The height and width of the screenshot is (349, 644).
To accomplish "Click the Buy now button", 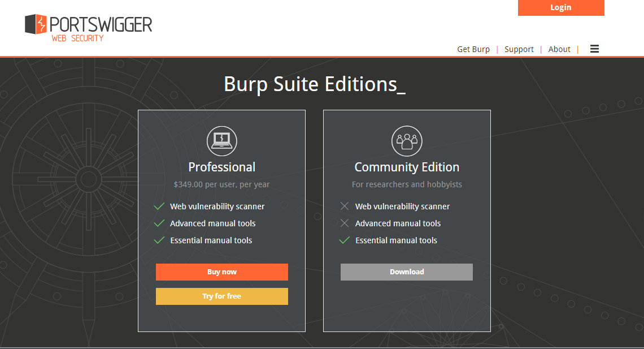I will pyautogui.click(x=222, y=272).
